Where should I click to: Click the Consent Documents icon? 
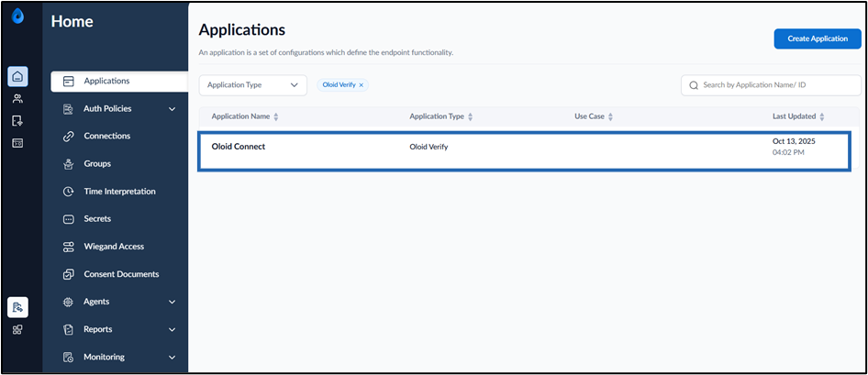(x=68, y=274)
